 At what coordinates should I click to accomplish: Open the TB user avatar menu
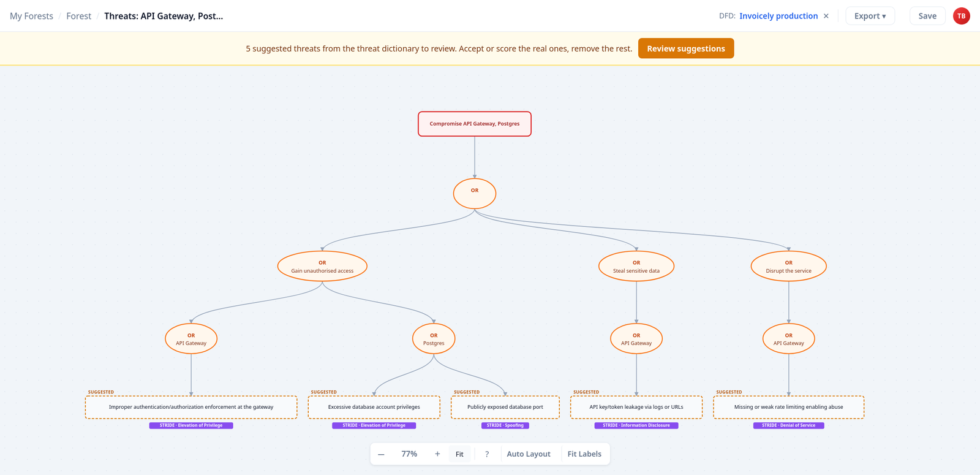(962, 16)
